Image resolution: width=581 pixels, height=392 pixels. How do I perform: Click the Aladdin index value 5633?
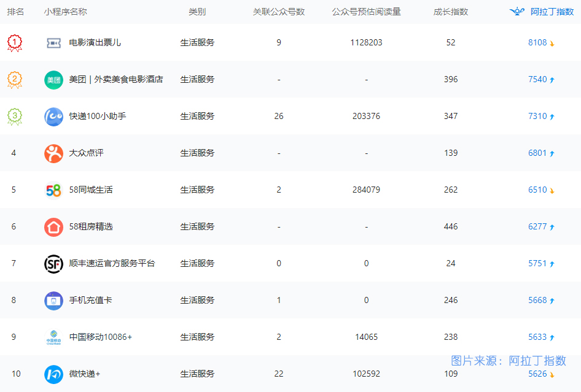click(537, 337)
